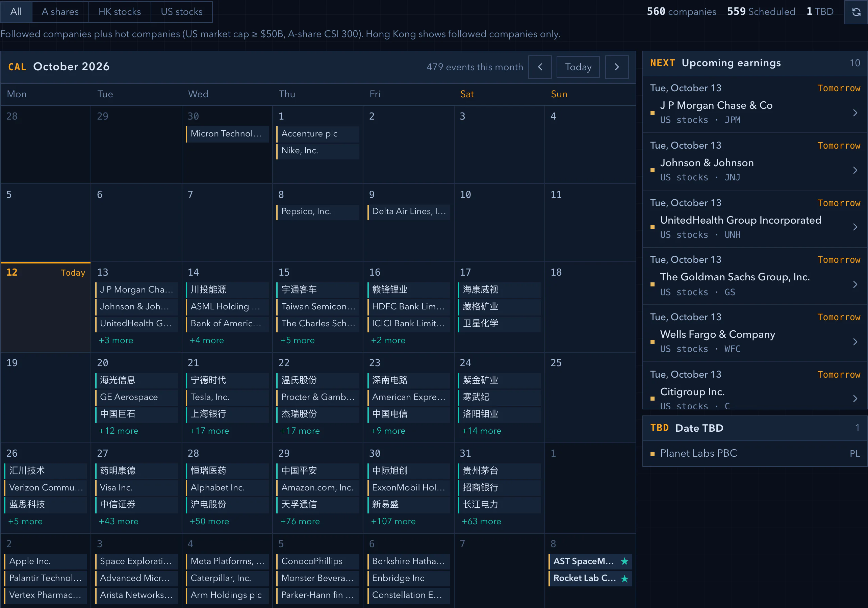Image resolution: width=868 pixels, height=608 pixels.
Task: Select the October 12 Today cell
Action: tap(46, 307)
